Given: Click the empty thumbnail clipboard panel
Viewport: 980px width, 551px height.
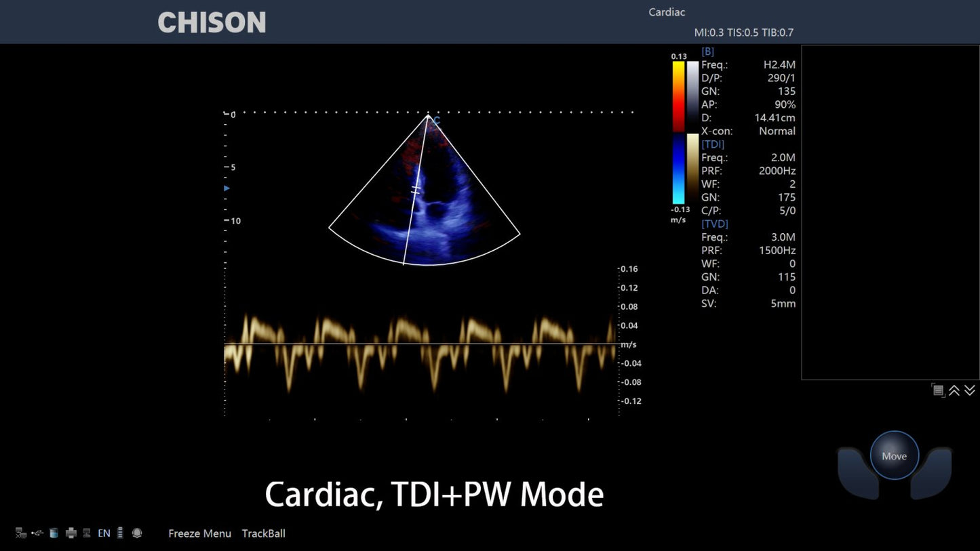Looking at the screenshot, I should [890, 212].
